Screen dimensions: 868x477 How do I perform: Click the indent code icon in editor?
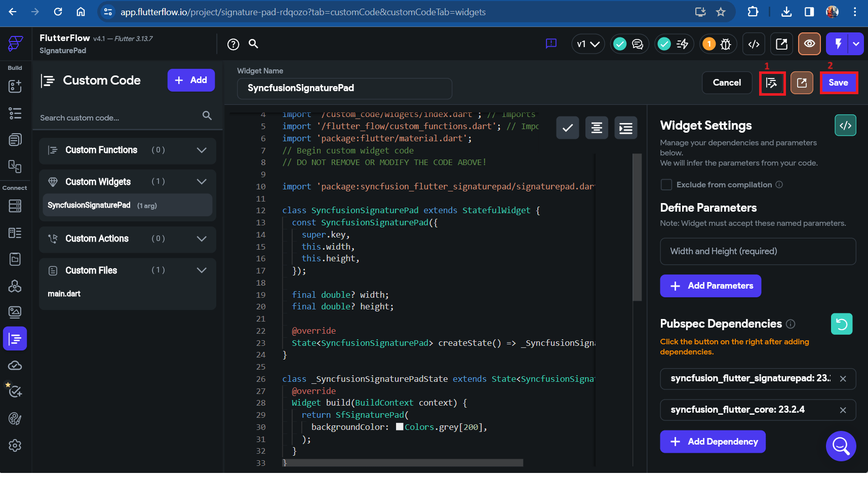(x=626, y=128)
